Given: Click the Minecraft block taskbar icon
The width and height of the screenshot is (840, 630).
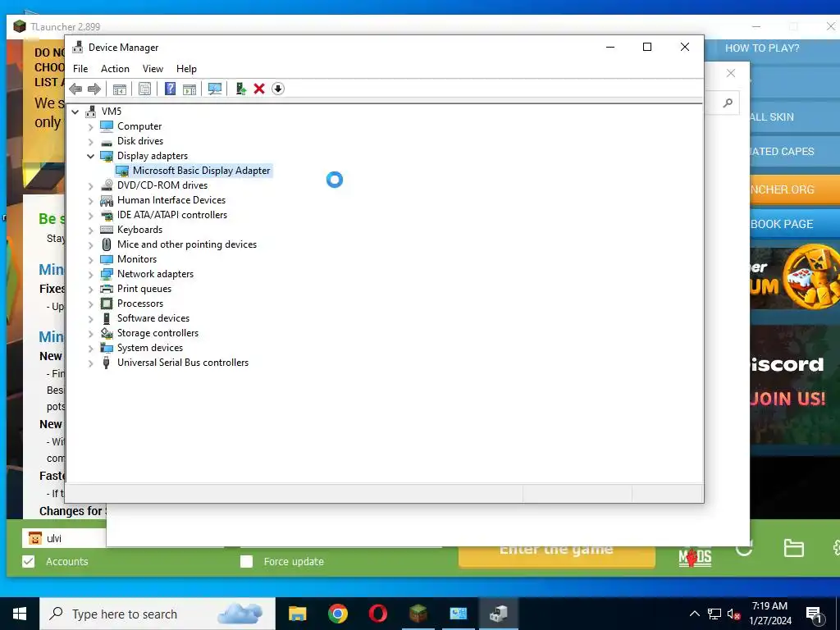Looking at the screenshot, I should [418, 614].
